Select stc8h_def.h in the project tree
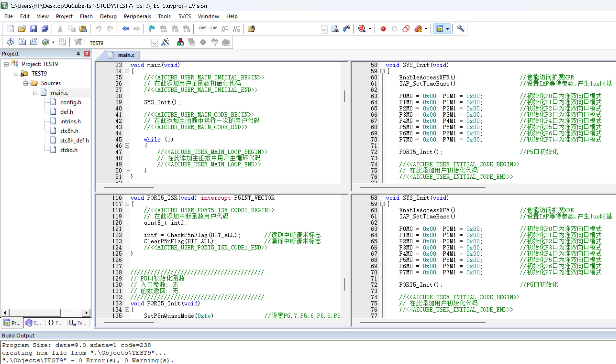616x364 pixels. click(x=74, y=141)
